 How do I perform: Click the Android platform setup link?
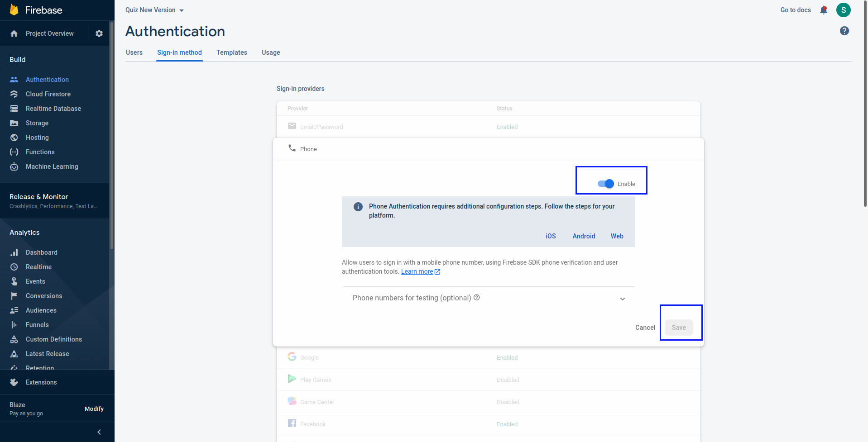584,236
